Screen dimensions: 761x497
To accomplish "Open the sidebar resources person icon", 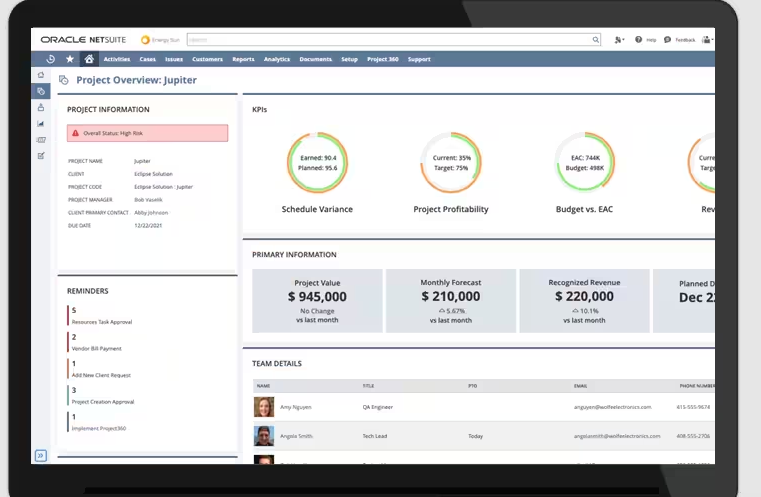I will point(41,107).
